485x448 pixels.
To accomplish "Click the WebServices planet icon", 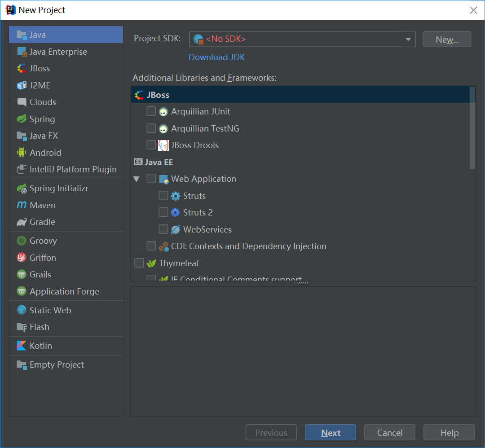I will pyautogui.click(x=176, y=229).
